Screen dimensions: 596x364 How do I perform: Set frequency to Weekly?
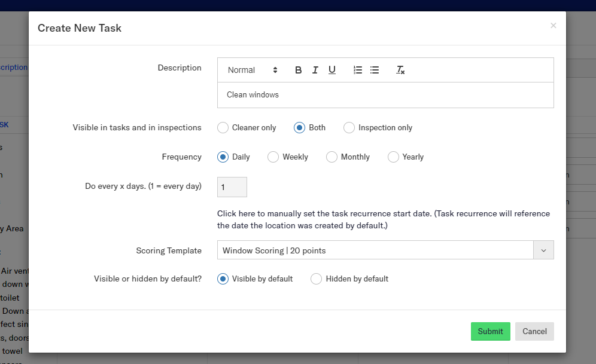[273, 157]
